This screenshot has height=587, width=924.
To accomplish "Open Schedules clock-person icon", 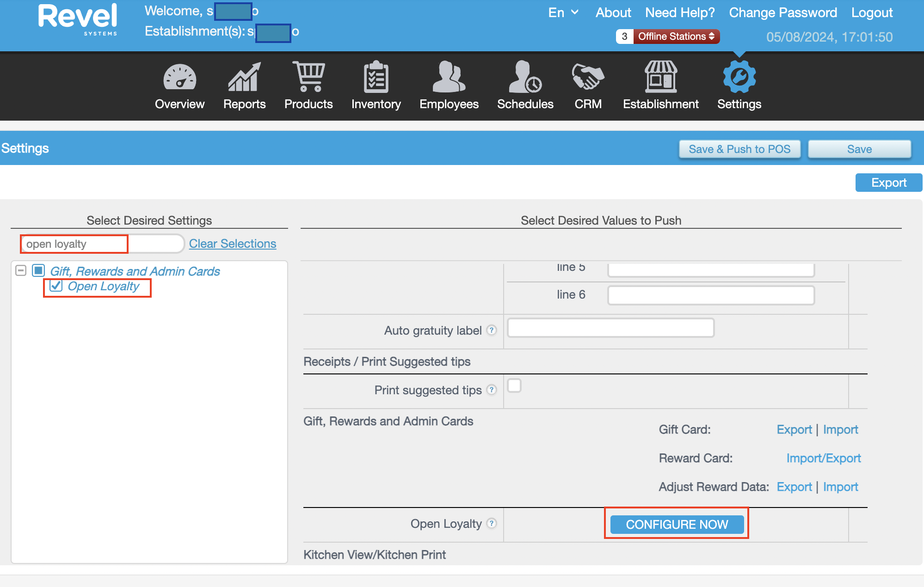I will pyautogui.click(x=525, y=77).
